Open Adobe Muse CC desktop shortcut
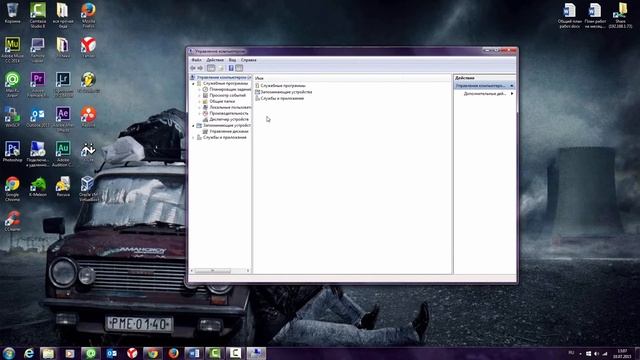Screen dimensions: 640x360 pyautogui.click(x=12, y=49)
